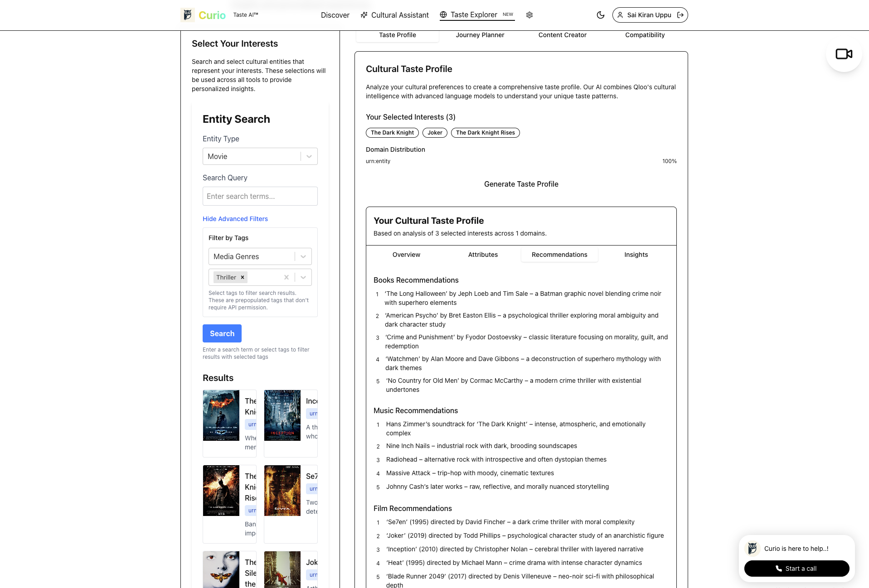Open Taste Explorer nav item

coord(476,15)
